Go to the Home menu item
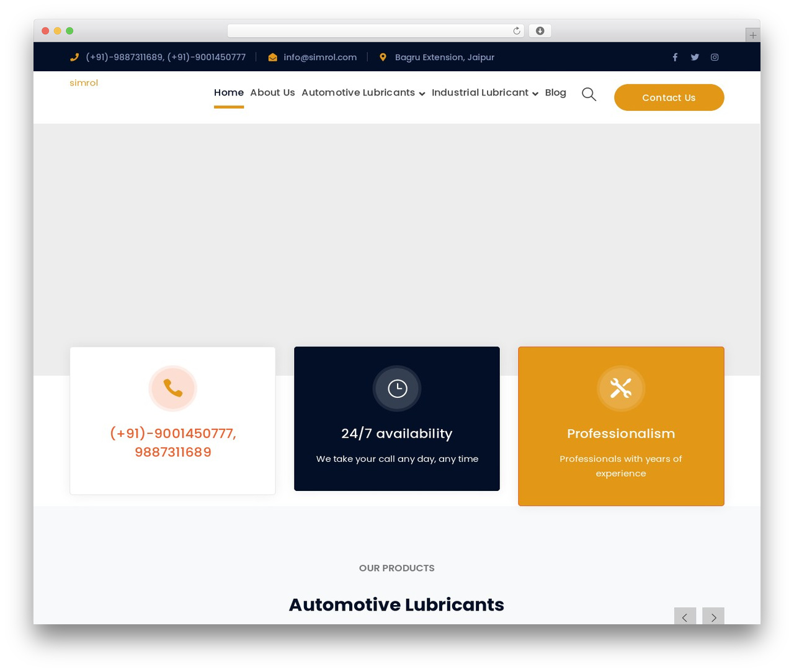This screenshot has width=794, height=672. click(x=229, y=92)
